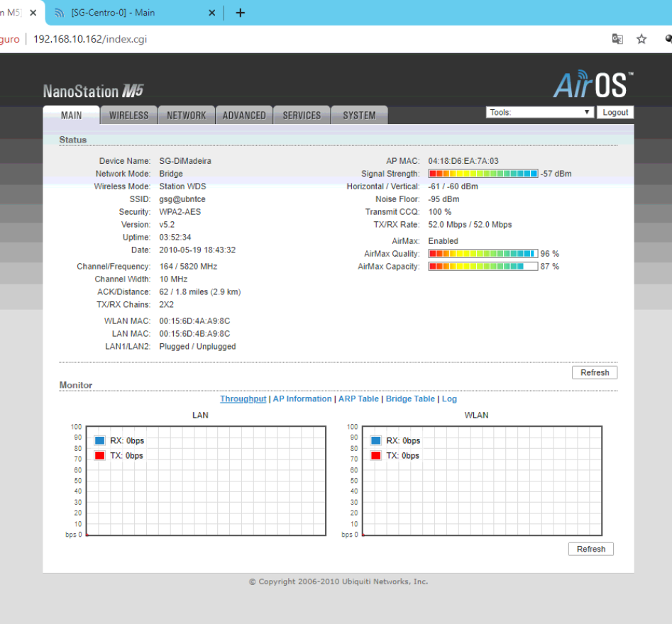Open the SERVICES tab
The width and height of the screenshot is (672, 624).
click(x=302, y=115)
